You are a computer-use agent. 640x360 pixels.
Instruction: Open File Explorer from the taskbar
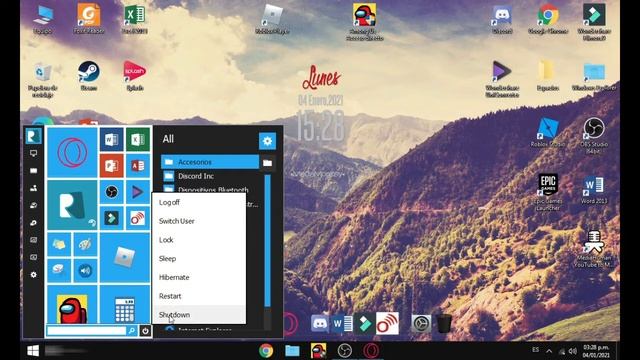point(292,351)
